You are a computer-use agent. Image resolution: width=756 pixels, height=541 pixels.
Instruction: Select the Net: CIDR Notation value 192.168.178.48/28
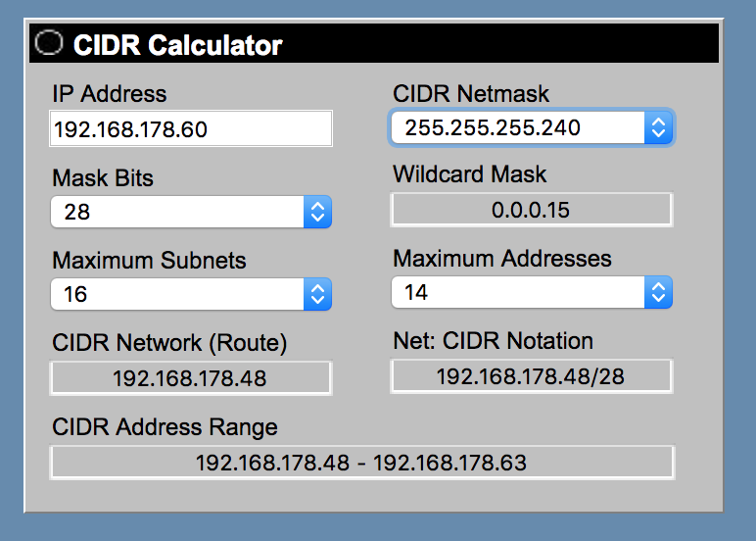pos(532,376)
